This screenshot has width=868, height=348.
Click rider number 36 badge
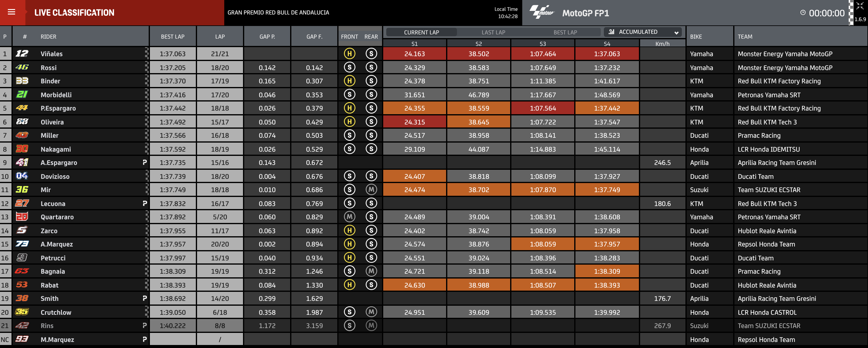[22, 190]
